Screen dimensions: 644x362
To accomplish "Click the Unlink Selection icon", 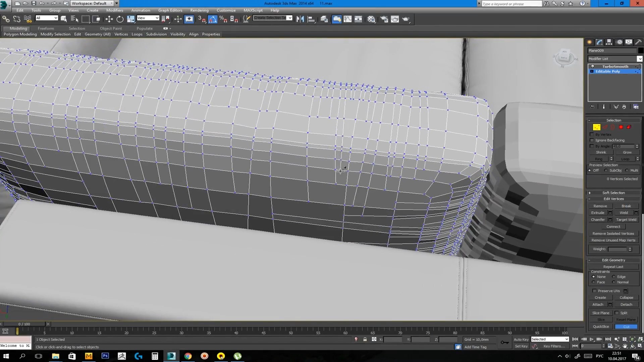I will 16,19.
